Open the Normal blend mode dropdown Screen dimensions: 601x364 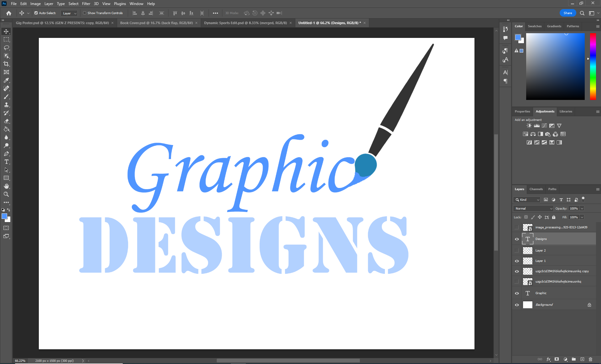533,208
